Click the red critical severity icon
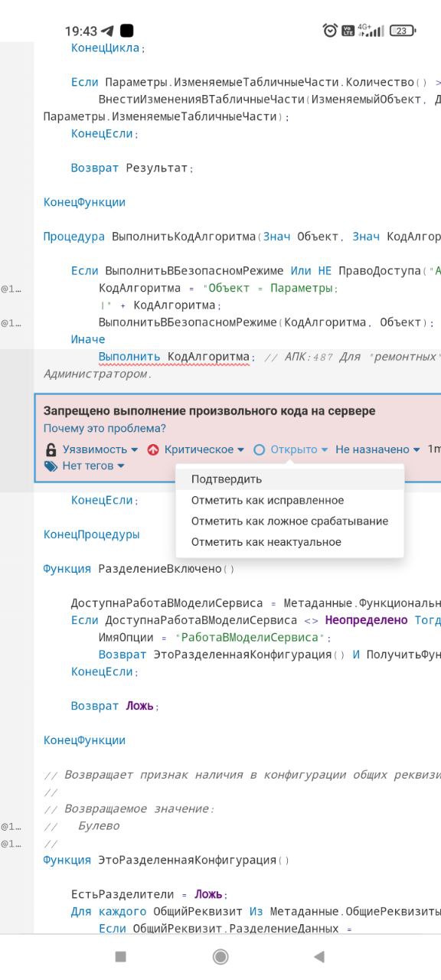 click(x=153, y=449)
